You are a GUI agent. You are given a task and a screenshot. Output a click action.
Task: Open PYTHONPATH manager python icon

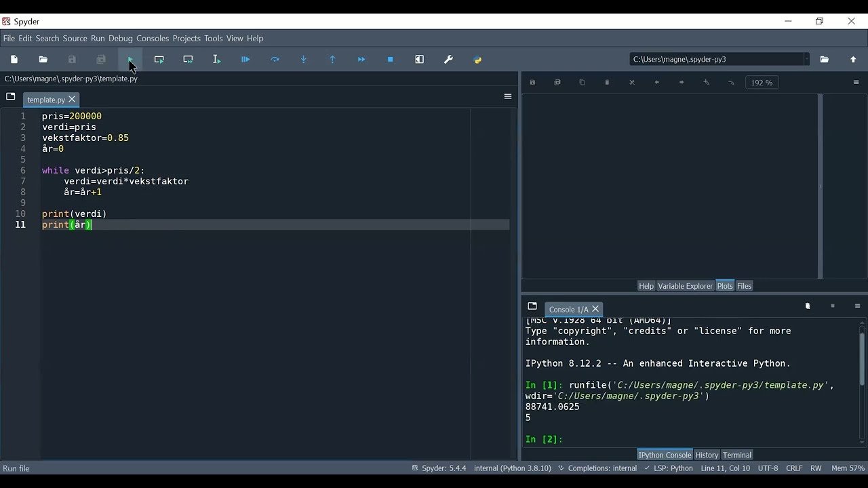pyautogui.click(x=478, y=60)
